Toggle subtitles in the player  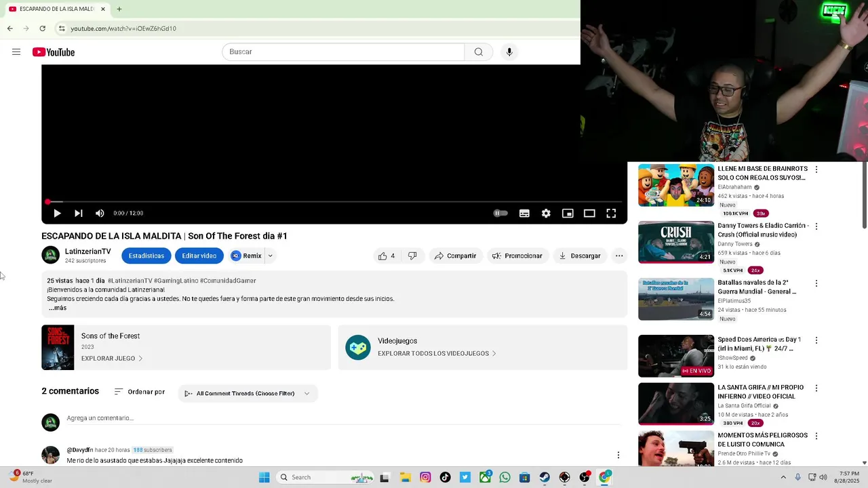pos(524,213)
